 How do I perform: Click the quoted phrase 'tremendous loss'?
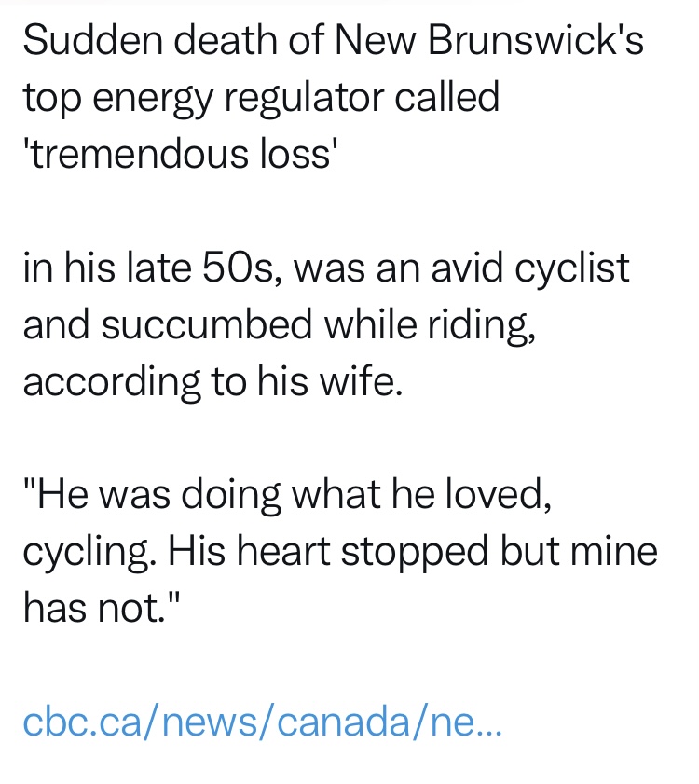177,154
